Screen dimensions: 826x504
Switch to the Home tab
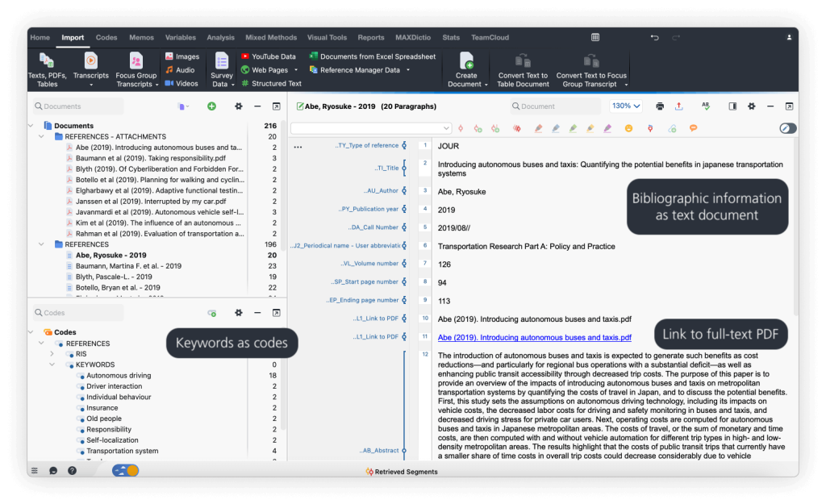point(40,37)
